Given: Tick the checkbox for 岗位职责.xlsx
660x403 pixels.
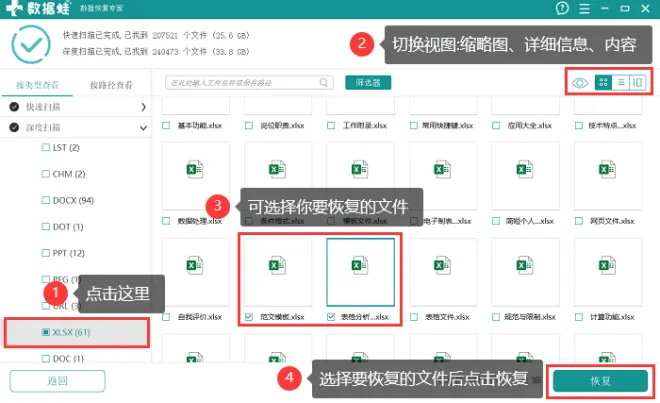Looking at the screenshot, I should click(249, 125).
